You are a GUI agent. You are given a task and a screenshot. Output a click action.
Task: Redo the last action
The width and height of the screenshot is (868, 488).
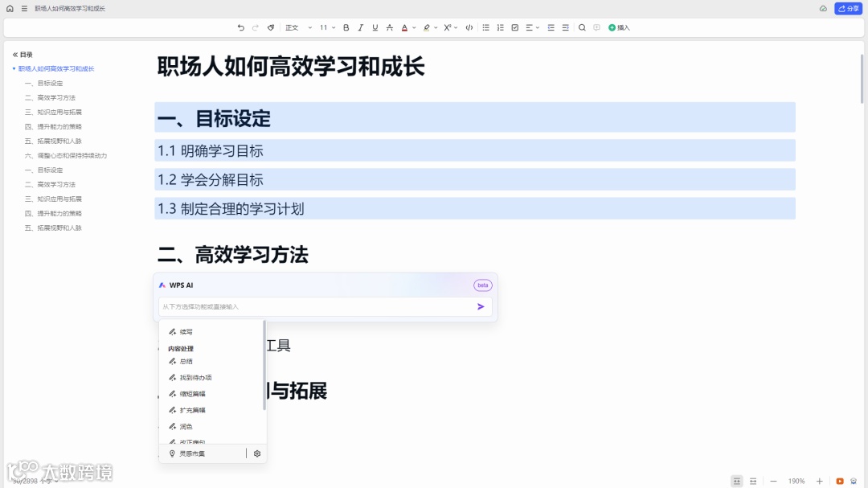(256, 27)
